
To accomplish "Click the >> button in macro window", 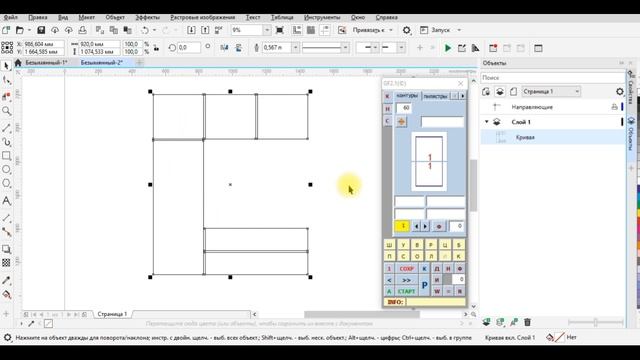I will (x=406, y=280).
